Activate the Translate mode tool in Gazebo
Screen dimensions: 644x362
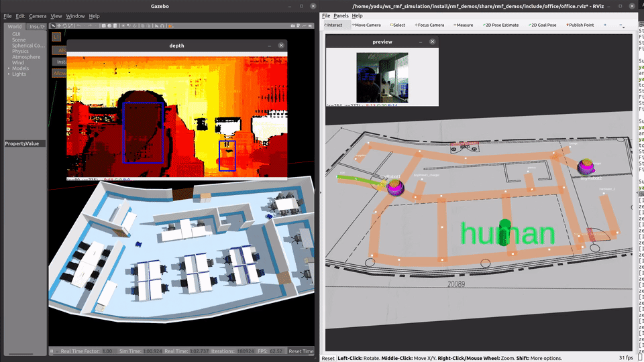coord(59,25)
